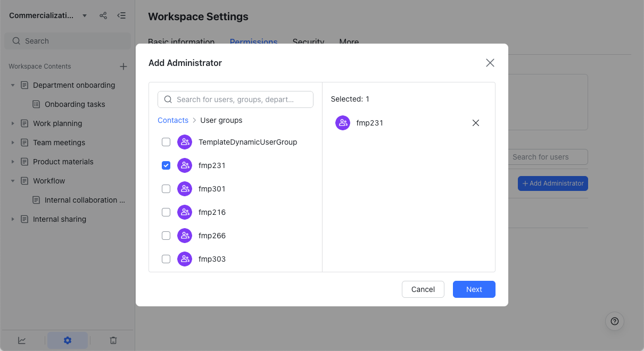Tick the fmp266 checkbox
Screen dimensions: 644x351
pyautogui.click(x=166, y=236)
